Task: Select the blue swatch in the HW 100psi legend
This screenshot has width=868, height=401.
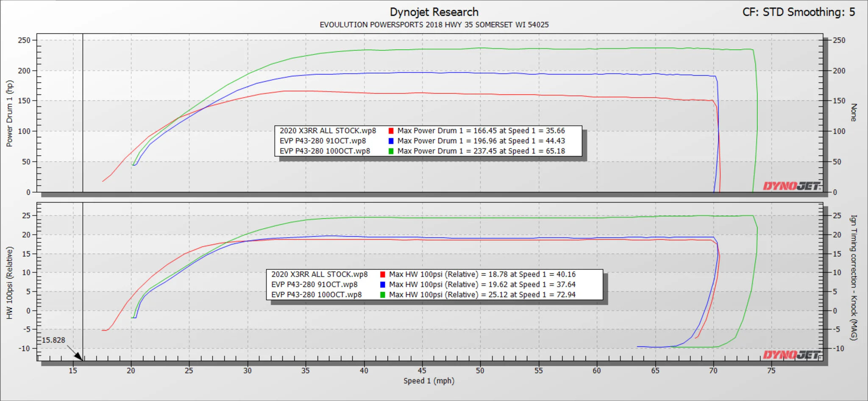Action: pos(383,285)
